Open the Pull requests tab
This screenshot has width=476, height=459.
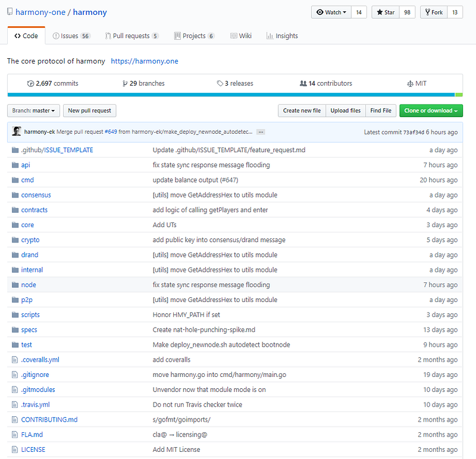point(131,36)
